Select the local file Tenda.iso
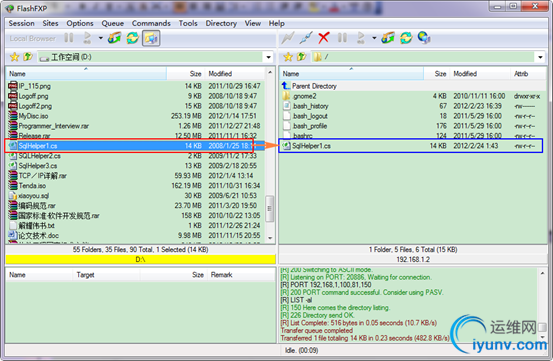 pyautogui.click(x=135, y=185)
